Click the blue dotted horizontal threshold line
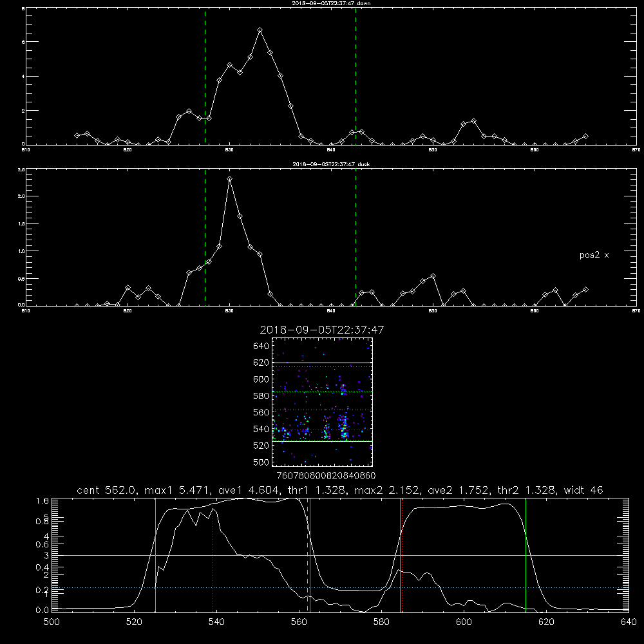This screenshot has width=644, height=644. click(341, 588)
